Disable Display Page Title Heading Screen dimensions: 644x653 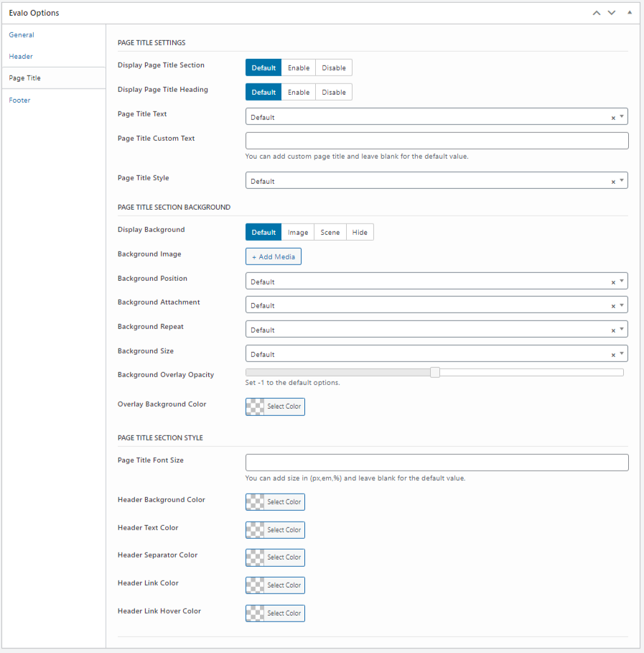[x=333, y=93]
